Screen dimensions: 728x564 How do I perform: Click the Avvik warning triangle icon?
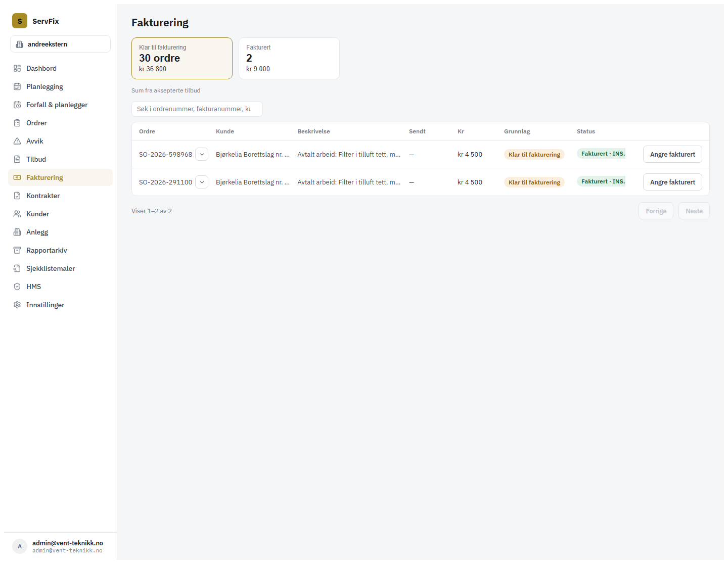coord(17,141)
